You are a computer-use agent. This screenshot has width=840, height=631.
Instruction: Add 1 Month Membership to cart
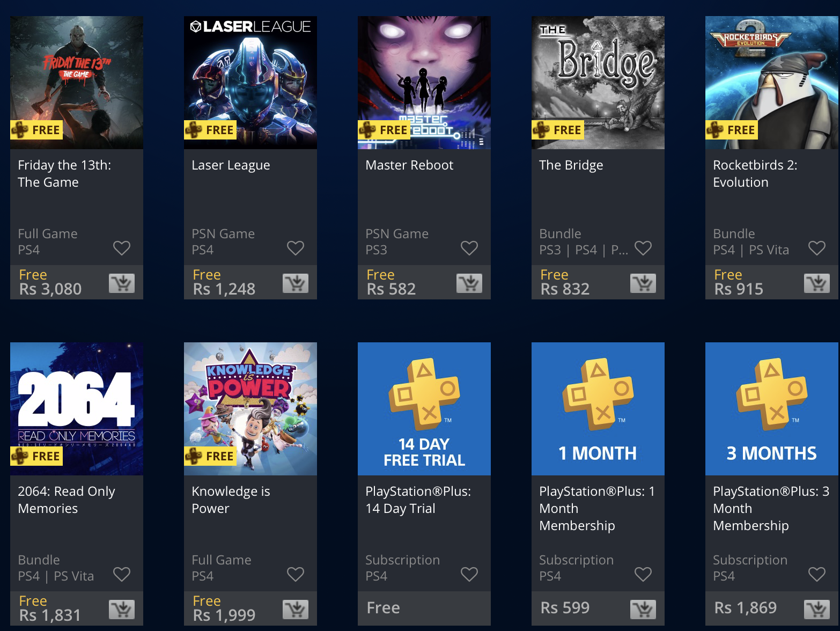pyautogui.click(x=643, y=609)
